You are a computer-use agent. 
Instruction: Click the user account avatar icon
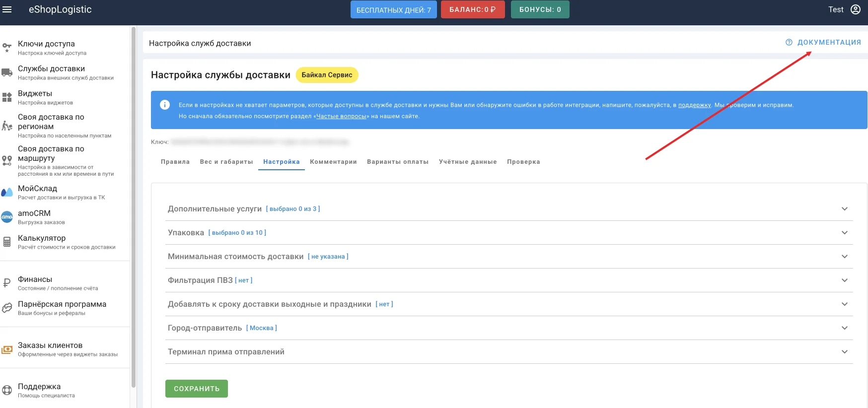click(856, 9)
